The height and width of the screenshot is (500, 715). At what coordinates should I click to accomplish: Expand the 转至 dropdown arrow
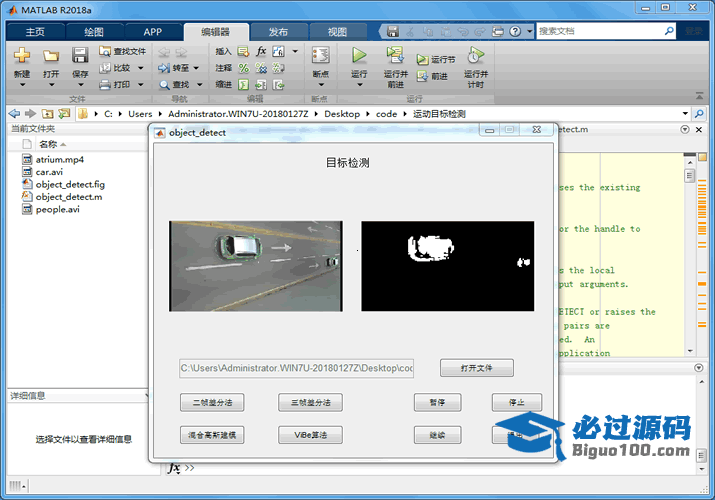tap(197, 68)
